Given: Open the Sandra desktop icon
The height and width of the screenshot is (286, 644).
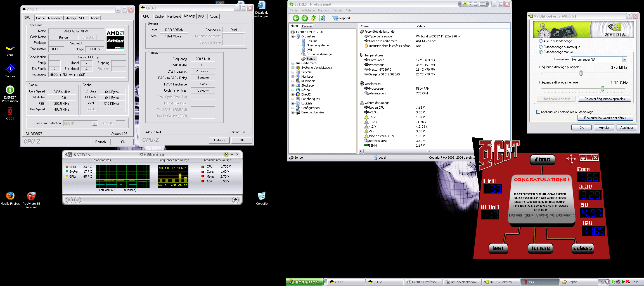Looking at the screenshot, I should click(x=10, y=69).
